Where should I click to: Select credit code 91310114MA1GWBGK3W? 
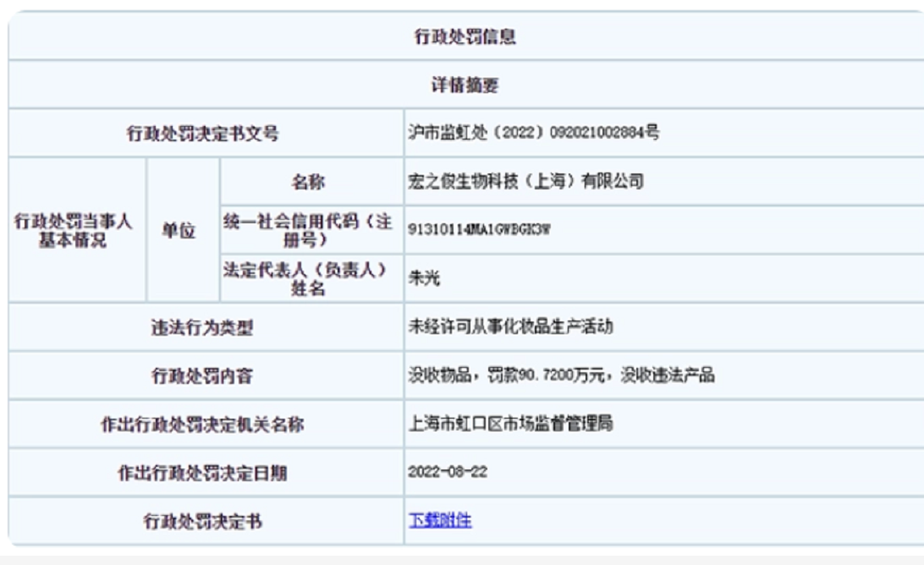(479, 229)
